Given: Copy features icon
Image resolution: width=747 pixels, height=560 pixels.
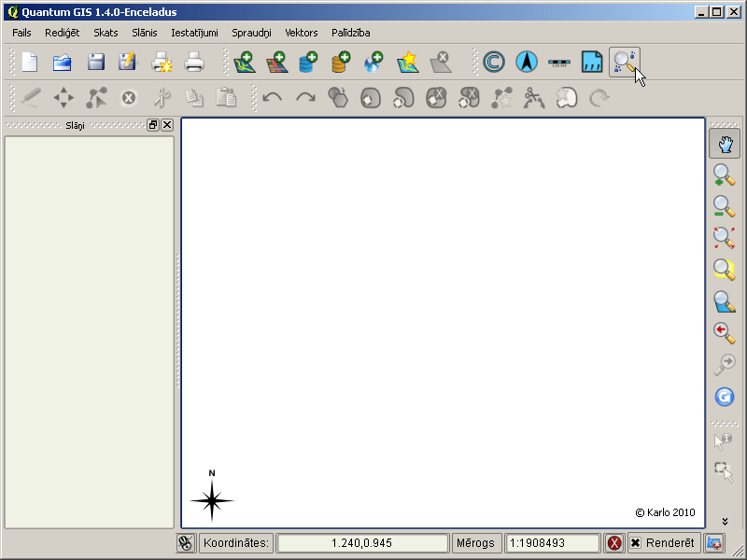Looking at the screenshot, I should 194,98.
